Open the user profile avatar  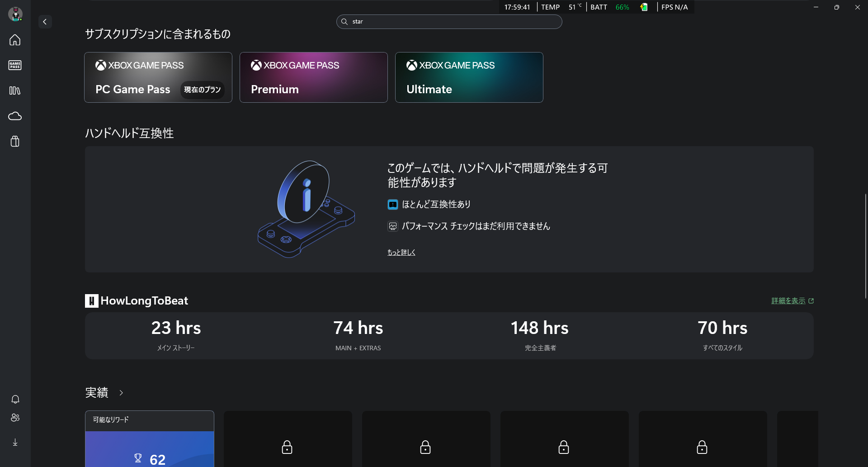tap(15, 14)
